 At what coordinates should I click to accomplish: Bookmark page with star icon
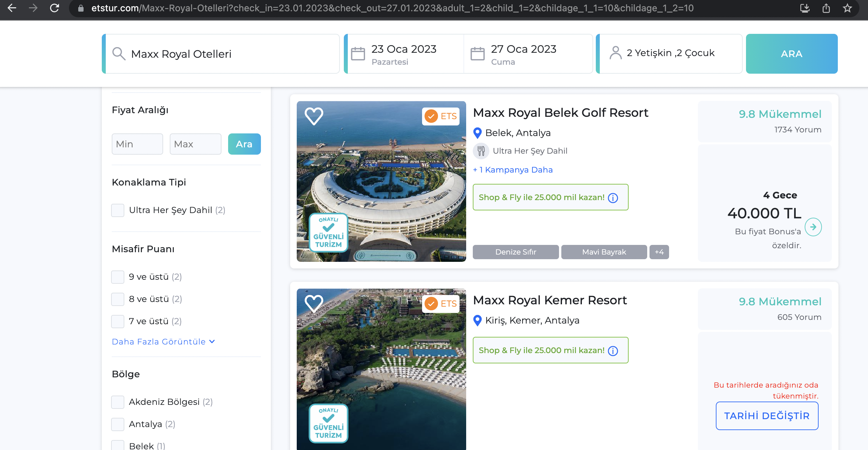pos(847,8)
